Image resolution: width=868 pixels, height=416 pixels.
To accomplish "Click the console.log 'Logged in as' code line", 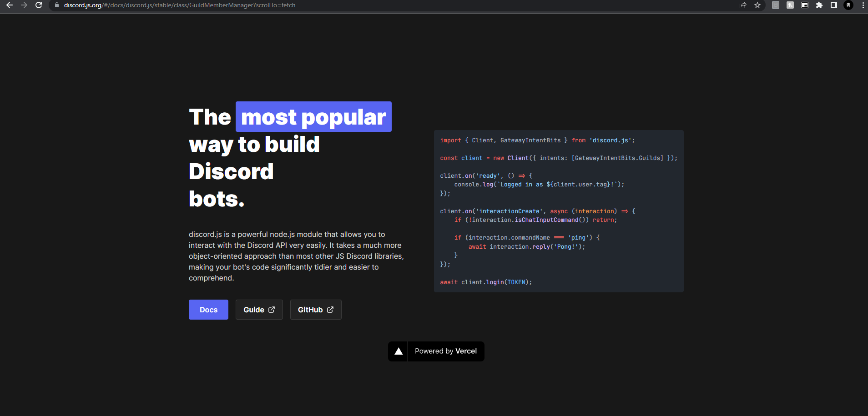I will [539, 185].
